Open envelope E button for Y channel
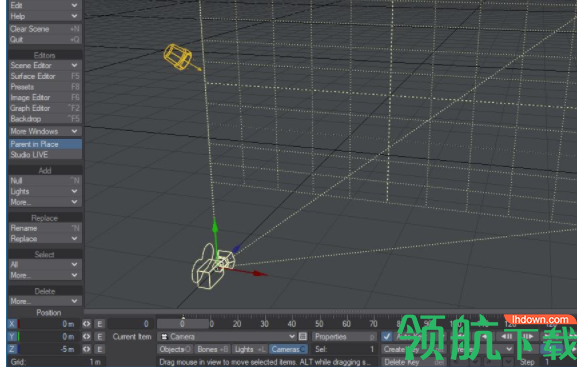Image resolution: width=577 pixels, height=367 pixels. [99, 336]
